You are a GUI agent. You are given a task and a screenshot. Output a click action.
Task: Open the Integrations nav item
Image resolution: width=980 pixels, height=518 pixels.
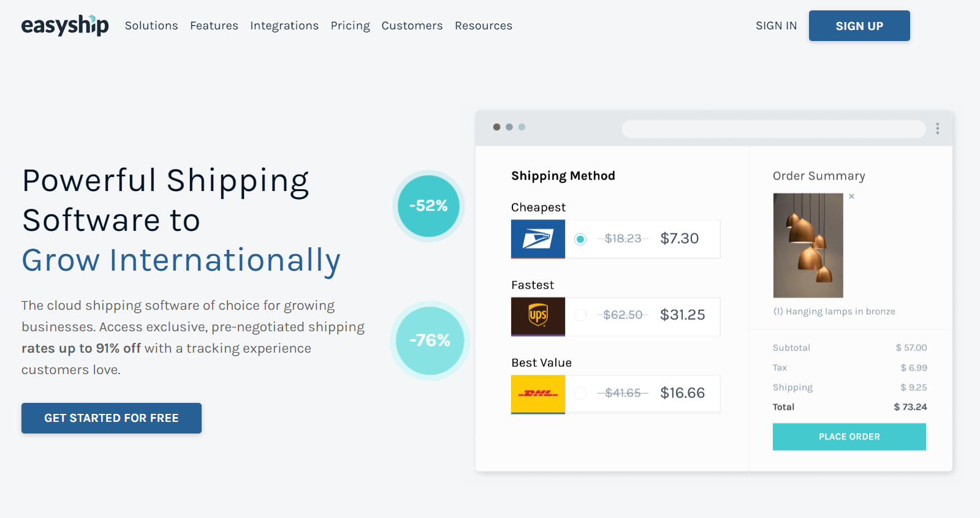click(x=284, y=26)
